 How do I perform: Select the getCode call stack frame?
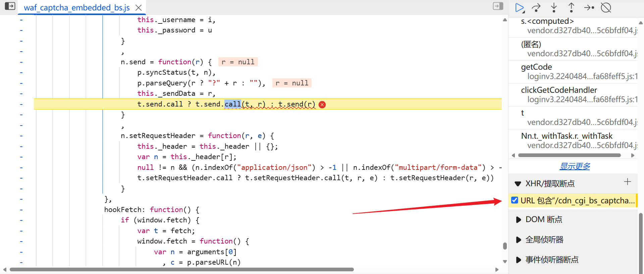[x=573, y=72]
